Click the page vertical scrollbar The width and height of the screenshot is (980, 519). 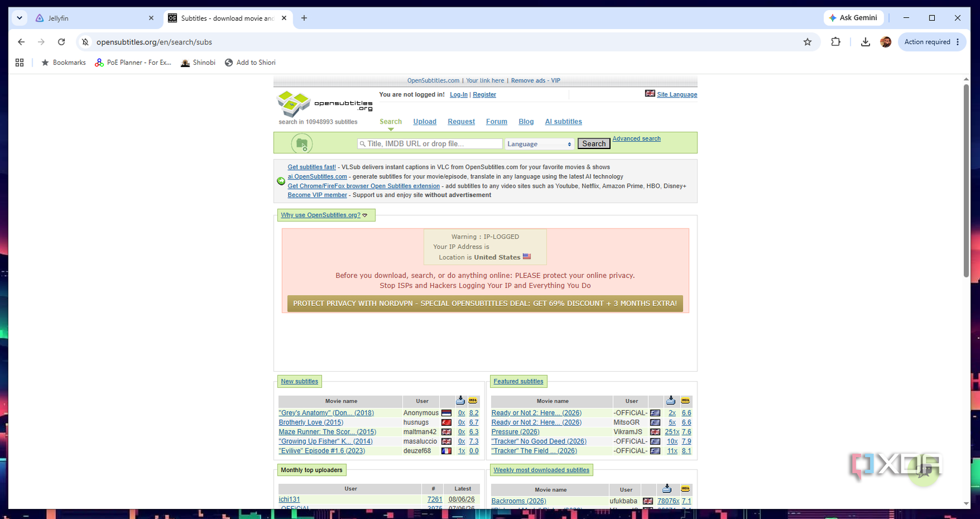966,181
